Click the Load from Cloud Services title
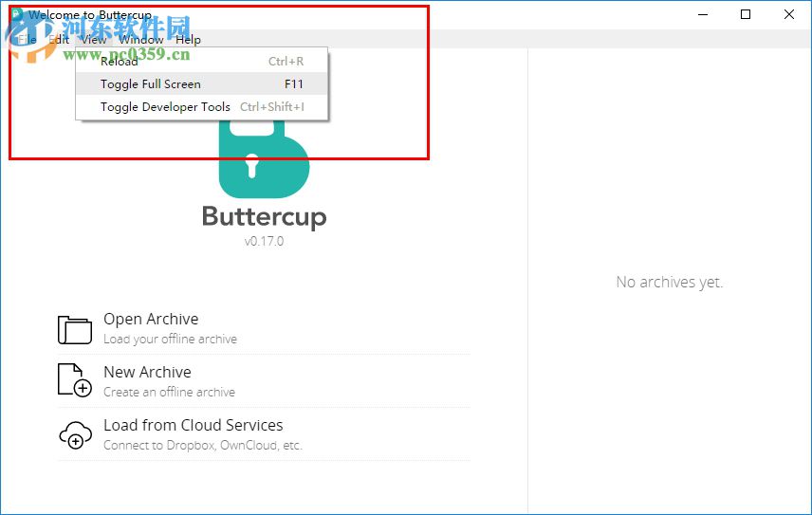The height and width of the screenshot is (515, 812). point(194,425)
